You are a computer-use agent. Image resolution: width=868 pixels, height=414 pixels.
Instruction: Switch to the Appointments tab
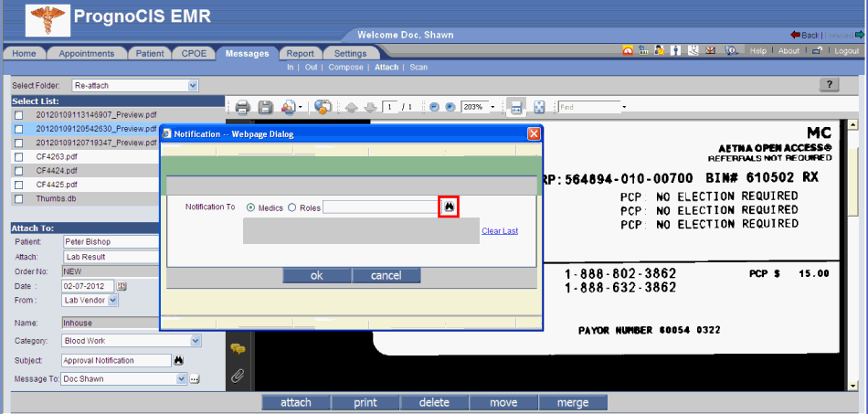pos(87,54)
